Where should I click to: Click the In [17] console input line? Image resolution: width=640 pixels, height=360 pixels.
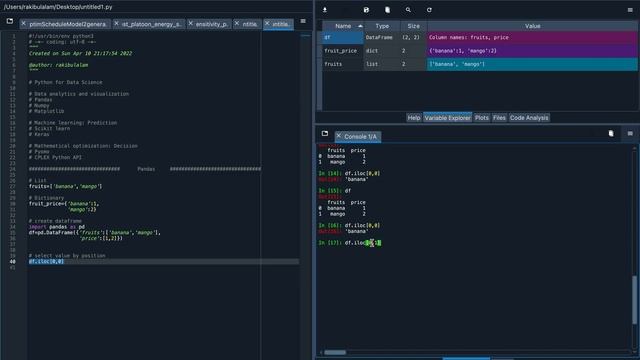350,243
